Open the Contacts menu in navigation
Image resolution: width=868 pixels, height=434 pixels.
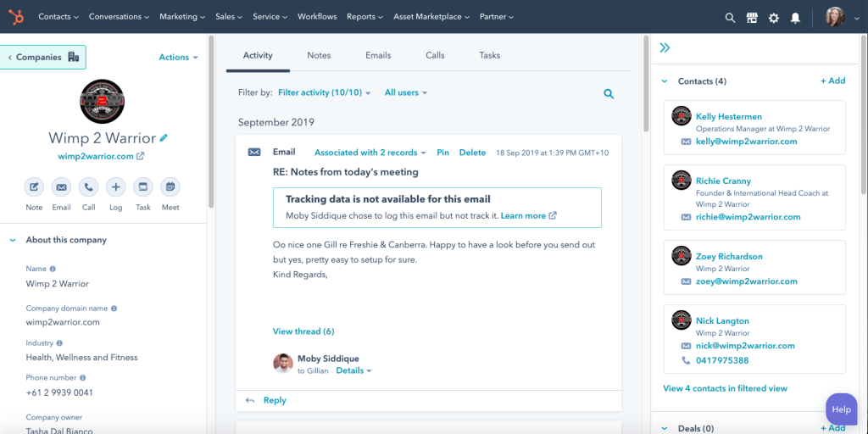[58, 17]
